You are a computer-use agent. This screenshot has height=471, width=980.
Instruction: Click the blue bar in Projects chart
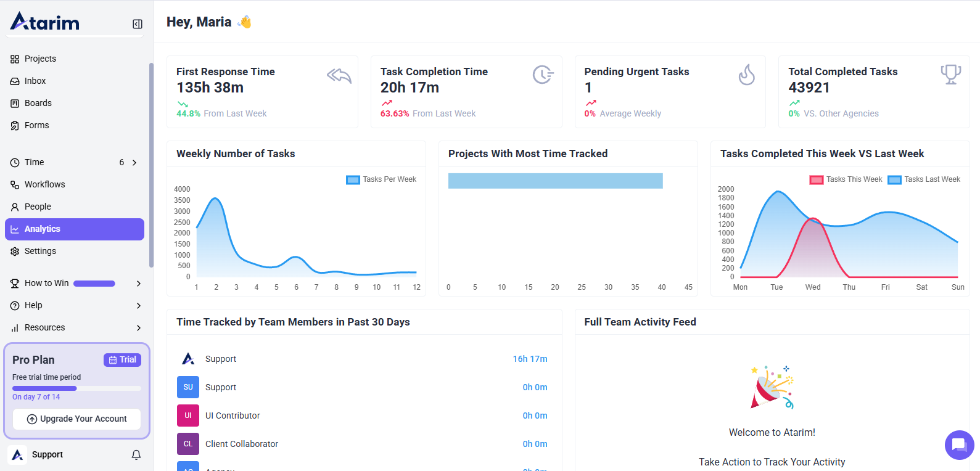(555, 181)
